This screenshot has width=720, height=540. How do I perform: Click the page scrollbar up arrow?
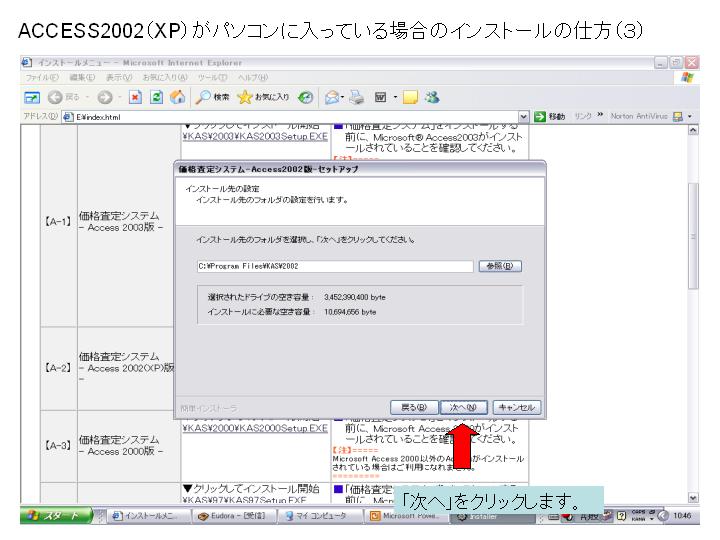coord(693,130)
